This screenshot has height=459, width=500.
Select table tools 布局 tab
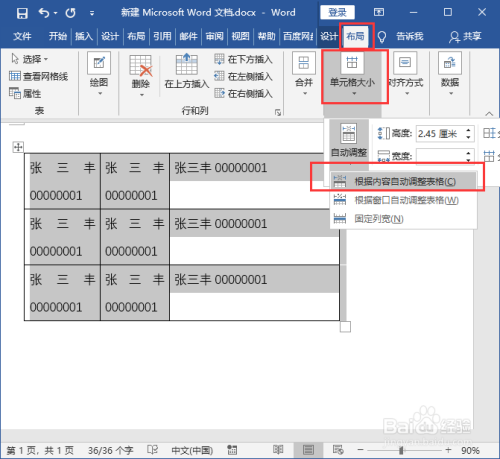[x=355, y=36]
